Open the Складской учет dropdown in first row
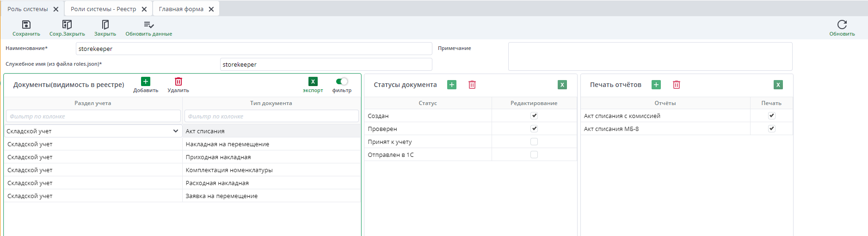This screenshot has height=236, width=868. coord(175,131)
